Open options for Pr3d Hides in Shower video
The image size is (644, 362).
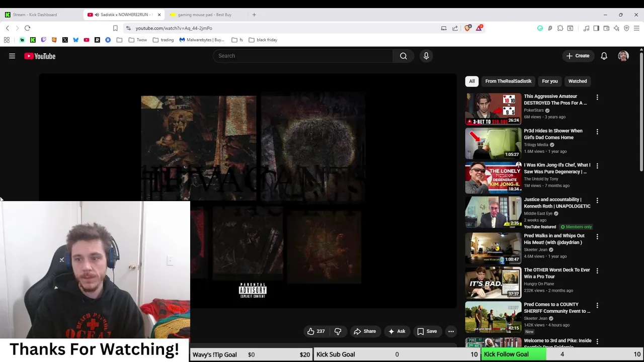pyautogui.click(x=597, y=132)
